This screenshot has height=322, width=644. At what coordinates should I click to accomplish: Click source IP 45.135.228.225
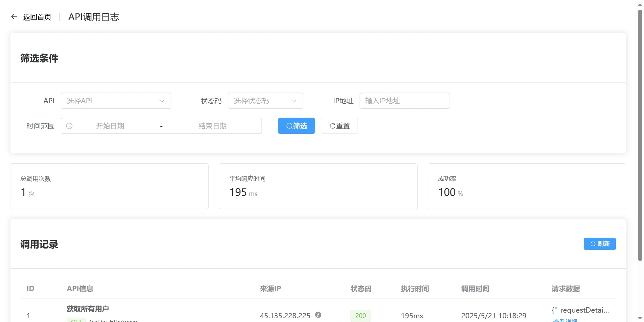click(x=285, y=316)
